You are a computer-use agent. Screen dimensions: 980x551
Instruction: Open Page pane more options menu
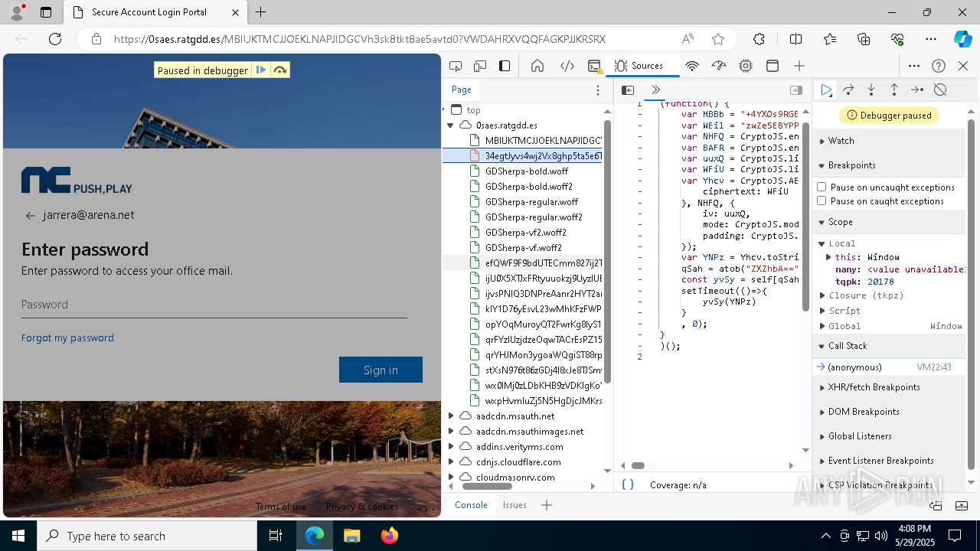598,90
